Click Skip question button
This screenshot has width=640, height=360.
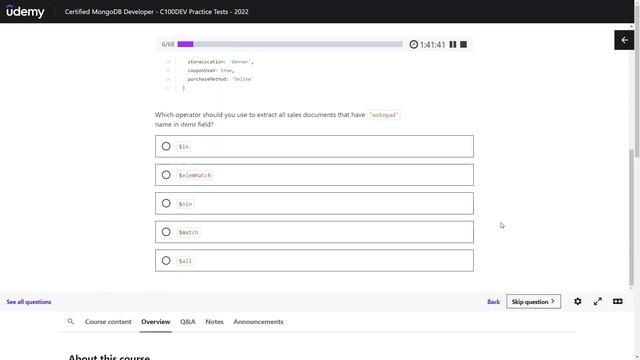533,302
